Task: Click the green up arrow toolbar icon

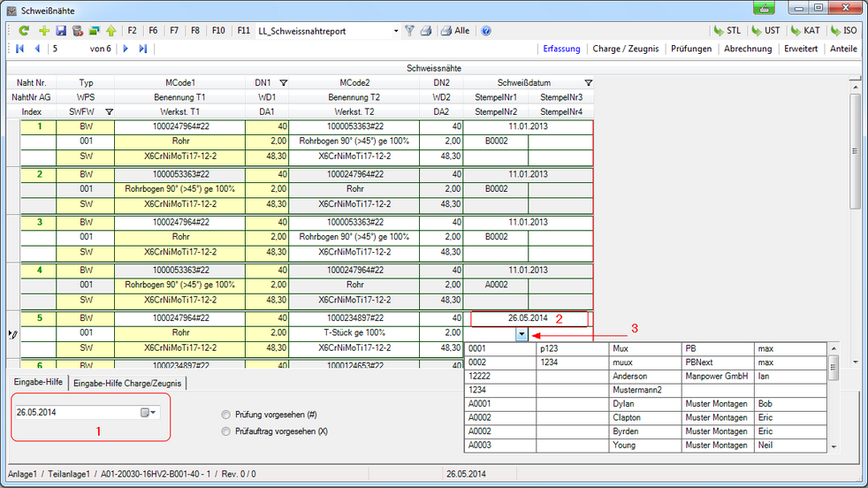Action: tap(110, 30)
